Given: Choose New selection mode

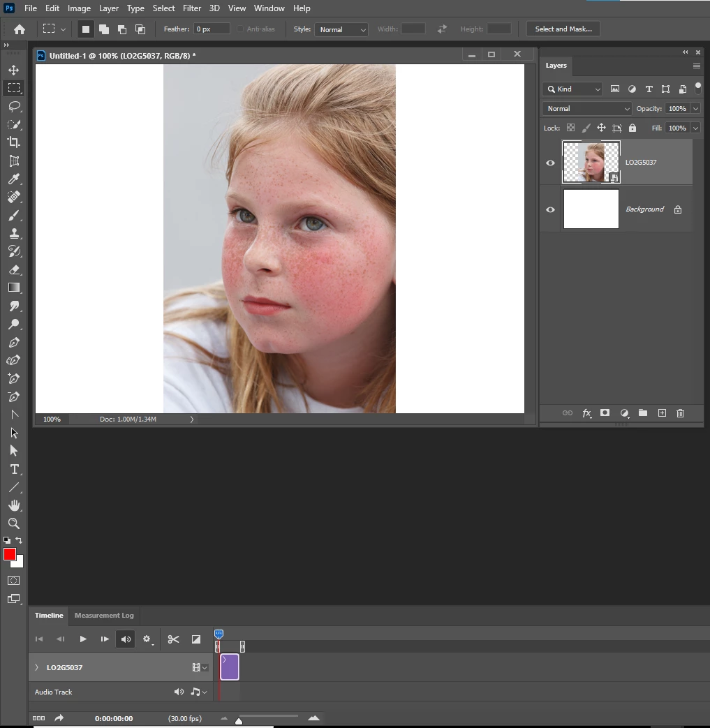Looking at the screenshot, I should (85, 29).
